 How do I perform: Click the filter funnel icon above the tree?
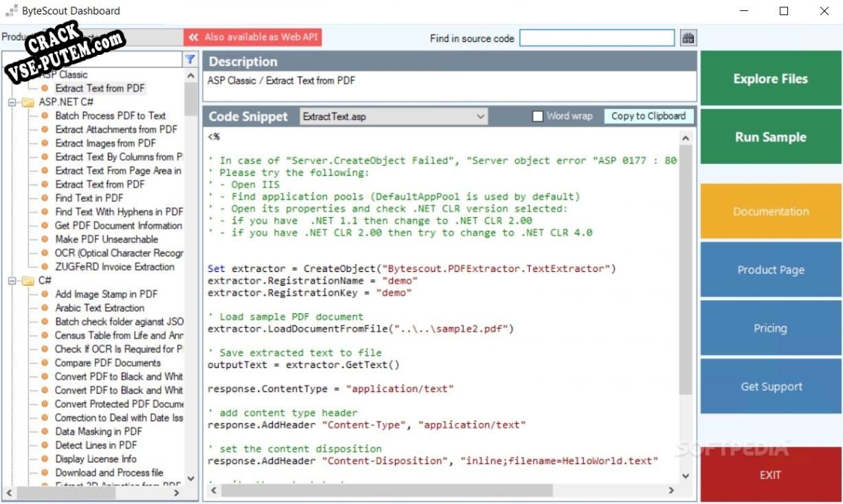[x=190, y=59]
